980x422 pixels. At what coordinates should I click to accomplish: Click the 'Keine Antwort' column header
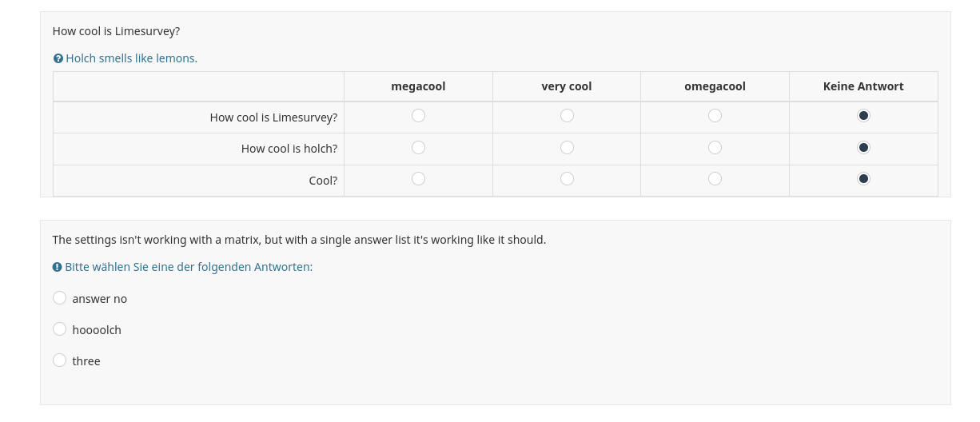point(863,86)
